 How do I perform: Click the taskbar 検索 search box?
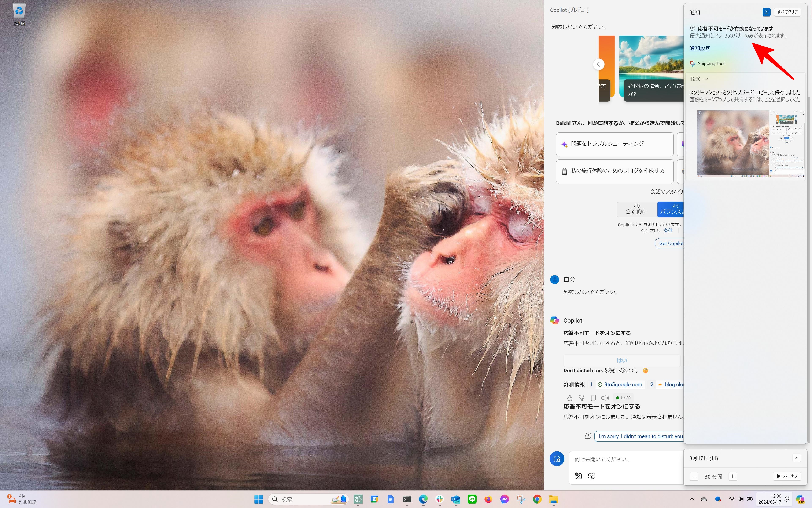[x=308, y=499]
